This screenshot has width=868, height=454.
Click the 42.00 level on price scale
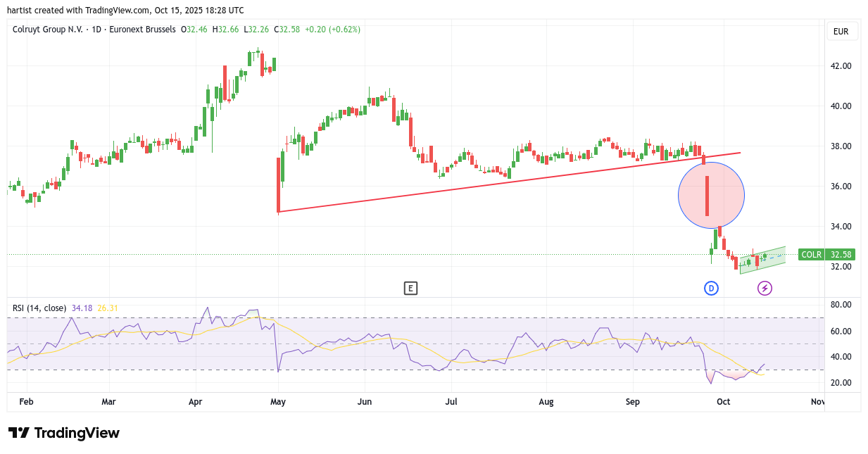coord(841,66)
